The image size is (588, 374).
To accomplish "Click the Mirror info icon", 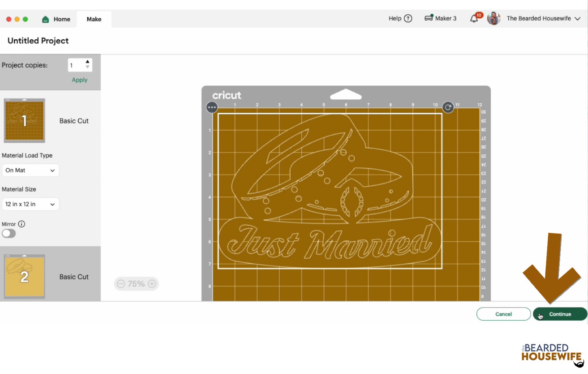I will click(22, 224).
